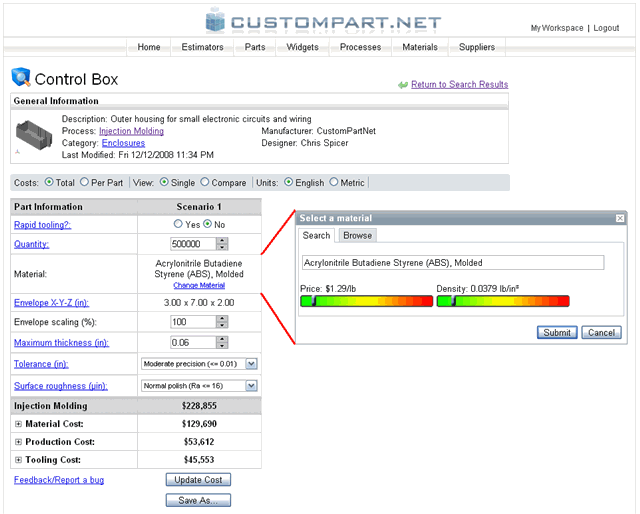Click the Surface roughness link
The width and height of the screenshot is (640, 514).
click(61, 386)
